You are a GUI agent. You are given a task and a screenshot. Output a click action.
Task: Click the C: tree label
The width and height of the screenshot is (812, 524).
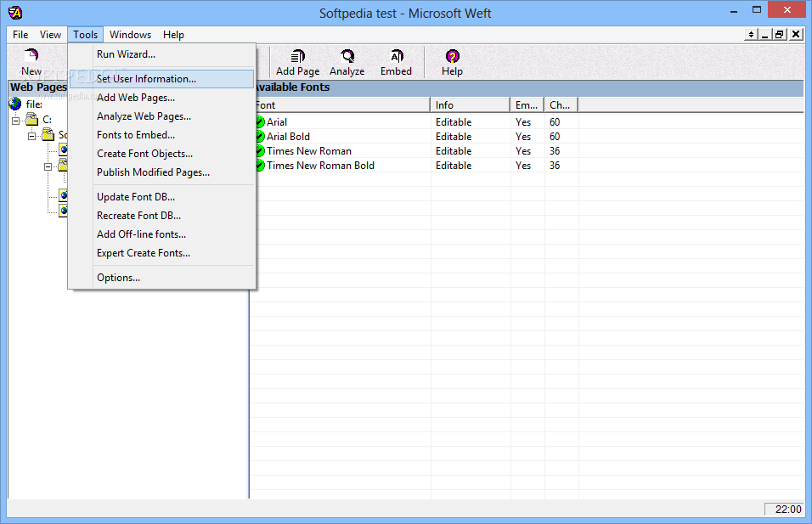[x=47, y=120]
